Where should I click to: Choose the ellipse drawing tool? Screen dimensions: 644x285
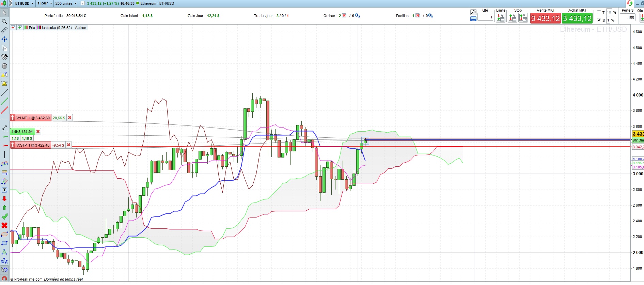[4, 234]
